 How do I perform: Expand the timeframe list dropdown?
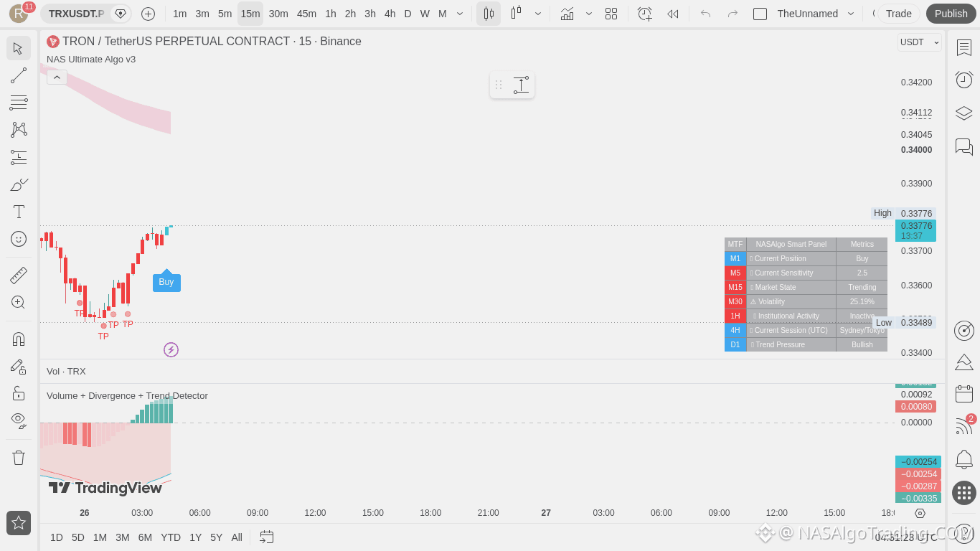(x=460, y=14)
